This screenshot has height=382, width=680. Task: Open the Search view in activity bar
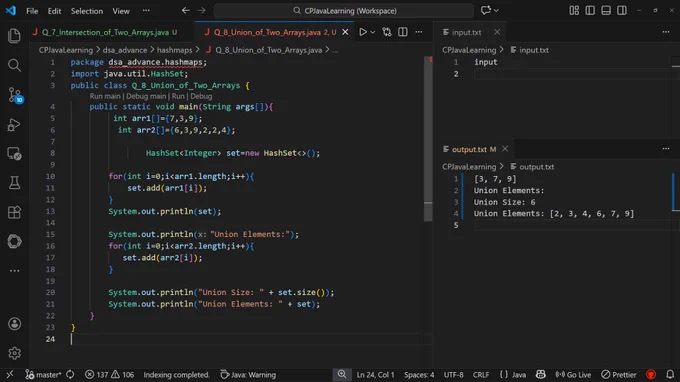click(x=14, y=65)
